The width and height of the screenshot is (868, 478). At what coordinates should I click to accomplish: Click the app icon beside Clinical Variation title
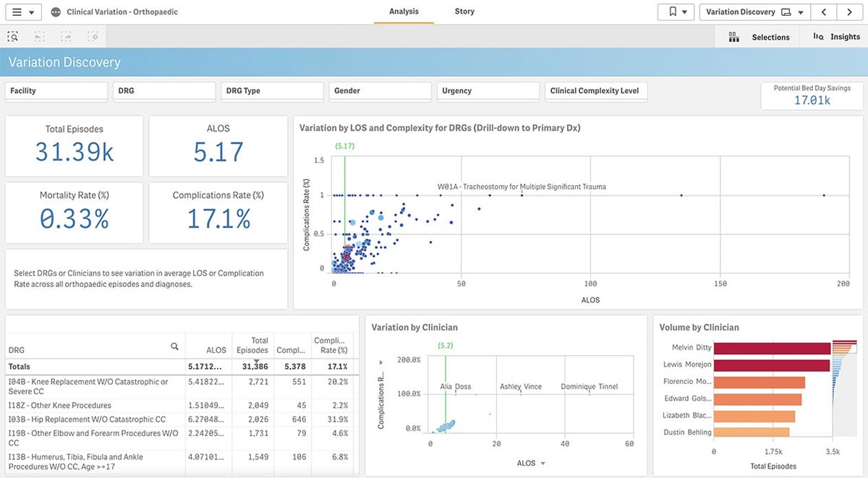coord(56,12)
